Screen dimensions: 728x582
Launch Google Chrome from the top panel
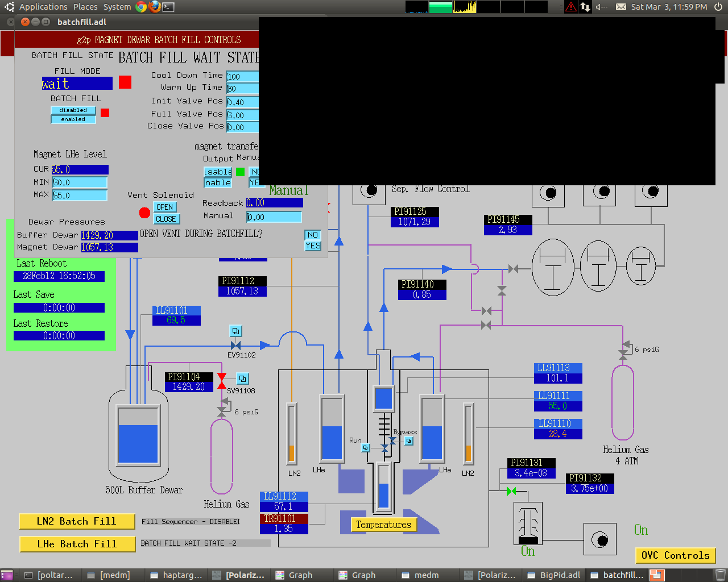tap(141, 7)
